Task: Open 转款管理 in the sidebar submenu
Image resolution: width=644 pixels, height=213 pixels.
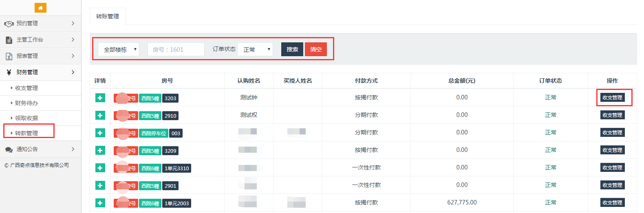Action: (26, 133)
